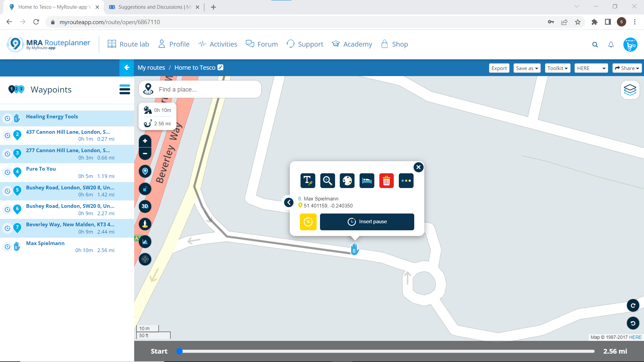Click waypoint 8 hand marker on map
This screenshot has width=644, height=362.
point(354,249)
